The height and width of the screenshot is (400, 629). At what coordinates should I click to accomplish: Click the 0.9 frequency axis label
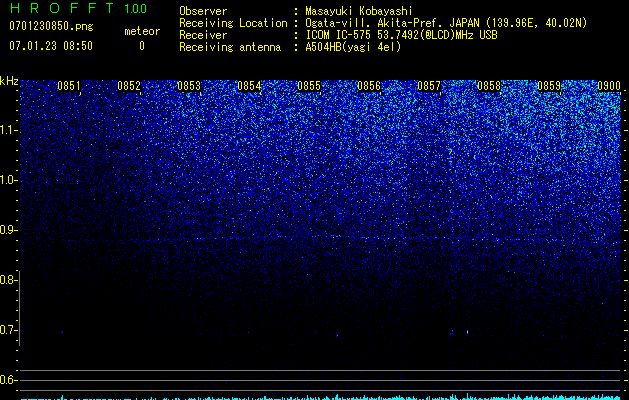point(8,230)
